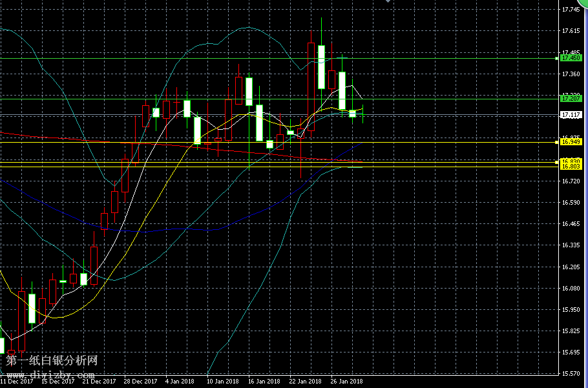Click the www.diyizby.com watermark link
The height and width of the screenshot is (388, 588).
tap(51, 374)
